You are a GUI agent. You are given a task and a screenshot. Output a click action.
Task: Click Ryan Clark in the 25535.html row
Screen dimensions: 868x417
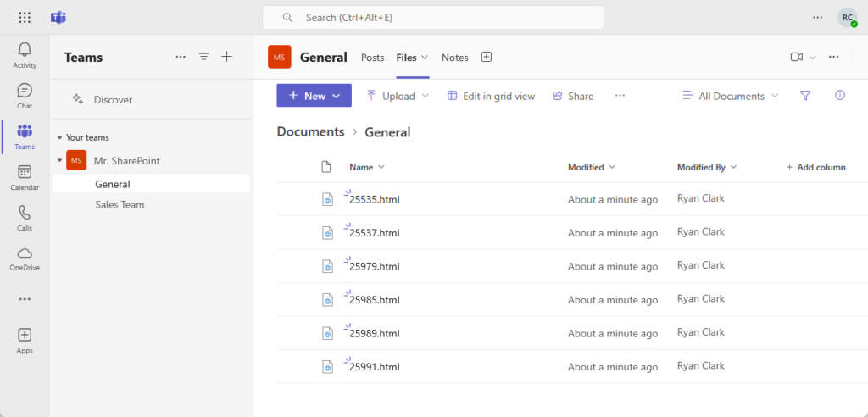pos(700,198)
